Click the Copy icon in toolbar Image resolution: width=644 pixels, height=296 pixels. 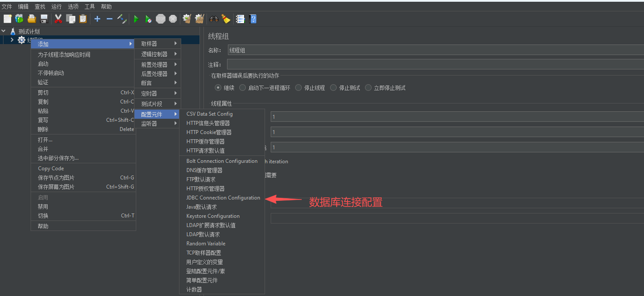click(71, 19)
